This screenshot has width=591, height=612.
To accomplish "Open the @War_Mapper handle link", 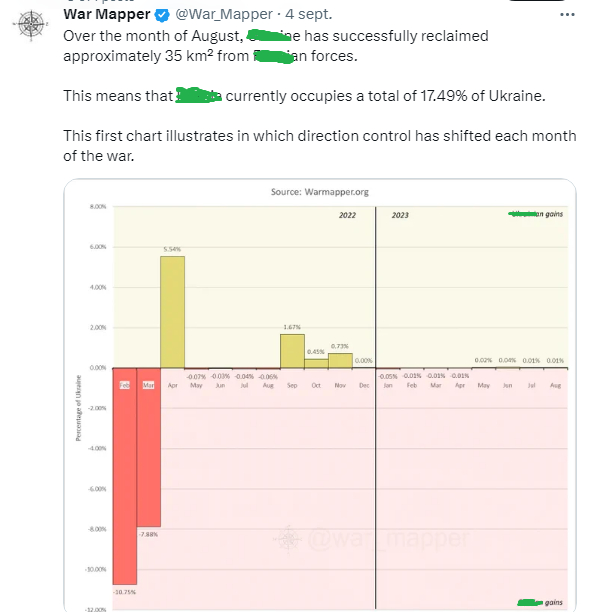I will [x=224, y=14].
